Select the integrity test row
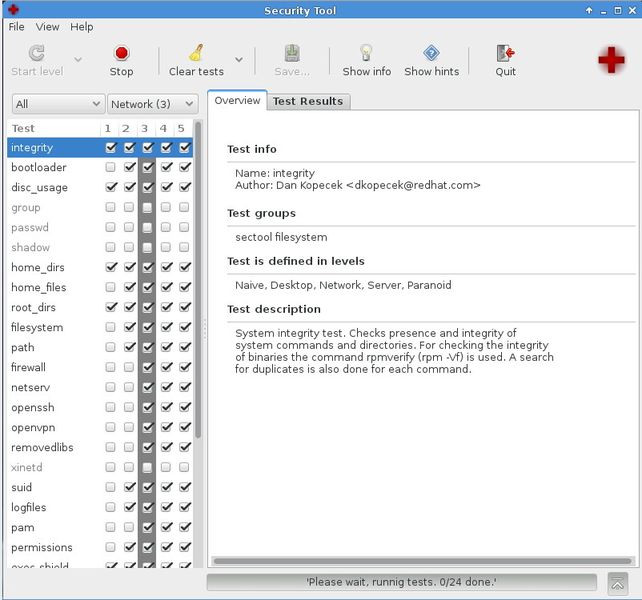Image resolution: width=642 pixels, height=600 pixels. click(x=100, y=147)
